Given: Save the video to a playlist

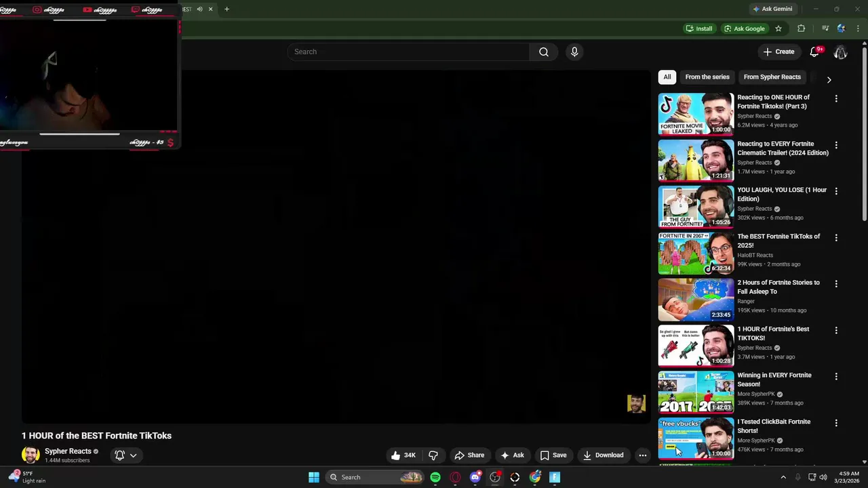Looking at the screenshot, I should point(553,455).
